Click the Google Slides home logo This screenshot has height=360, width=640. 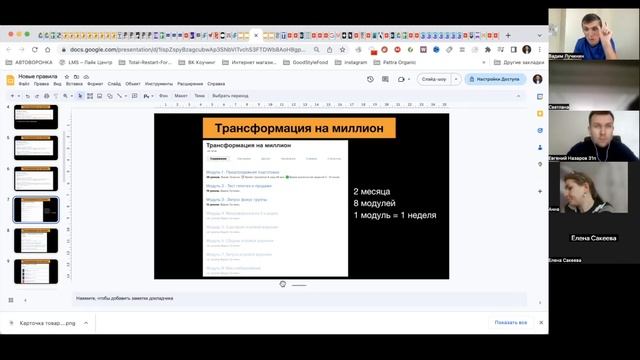pos(11,80)
